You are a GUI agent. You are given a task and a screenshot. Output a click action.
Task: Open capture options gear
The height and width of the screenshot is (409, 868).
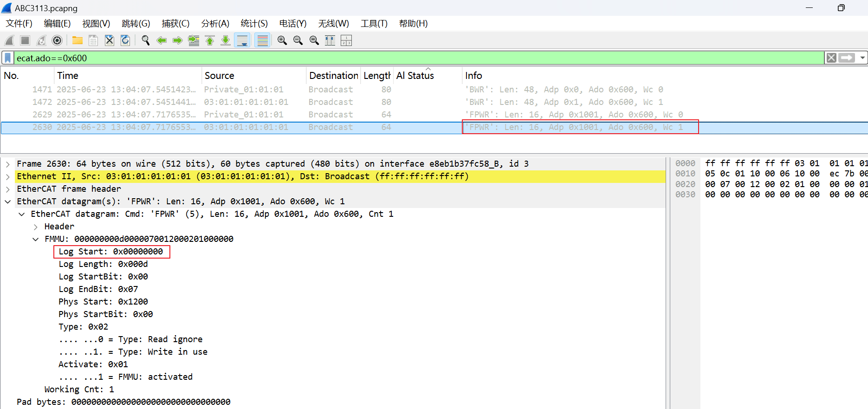pos(57,41)
